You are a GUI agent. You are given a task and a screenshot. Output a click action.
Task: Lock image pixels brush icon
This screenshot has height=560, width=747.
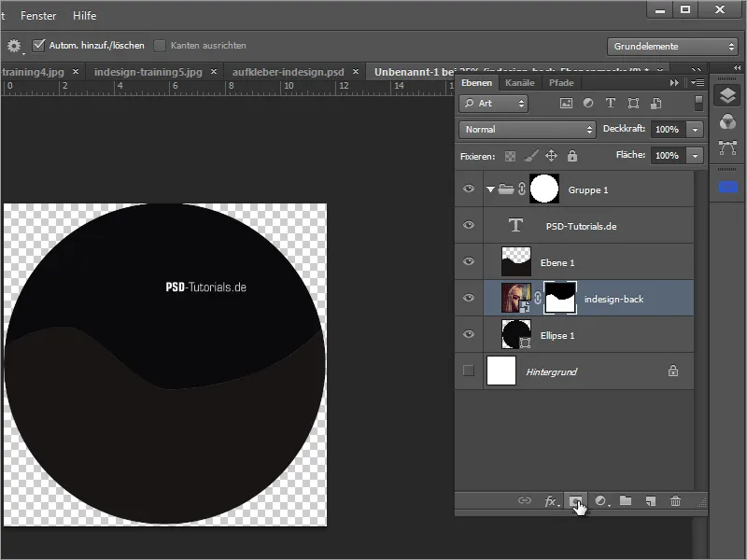(530, 156)
